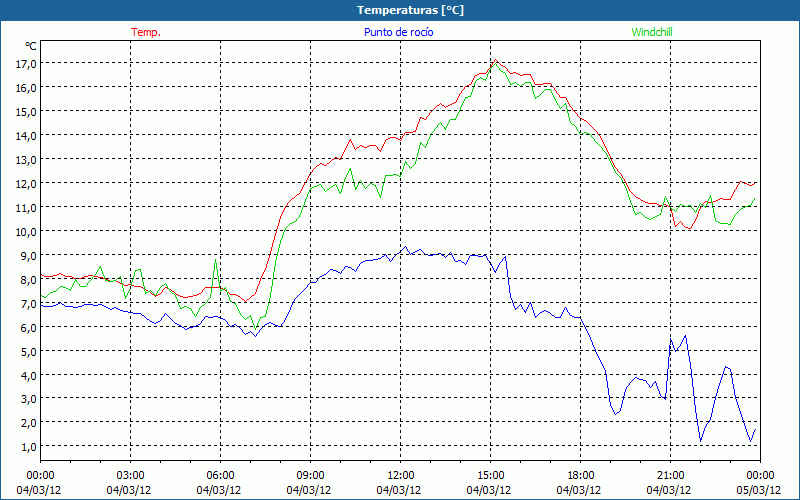
Task: Click the 21:00 time axis label
Action: click(x=670, y=476)
